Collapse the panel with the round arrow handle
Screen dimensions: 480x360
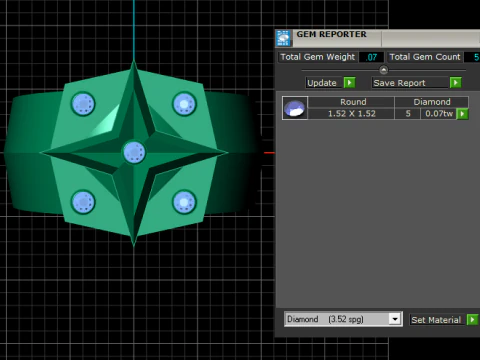point(384,70)
